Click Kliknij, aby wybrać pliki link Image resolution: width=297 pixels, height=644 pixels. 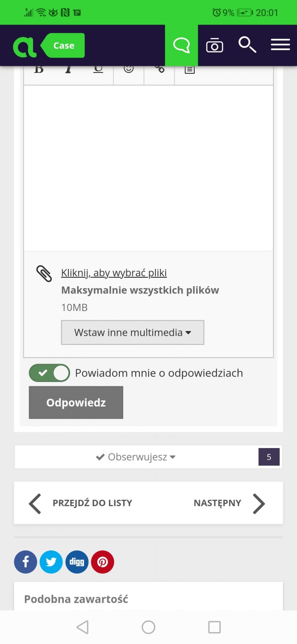click(114, 273)
